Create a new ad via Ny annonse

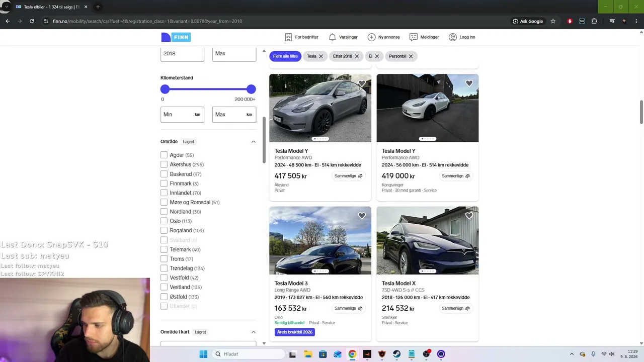point(383,37)
